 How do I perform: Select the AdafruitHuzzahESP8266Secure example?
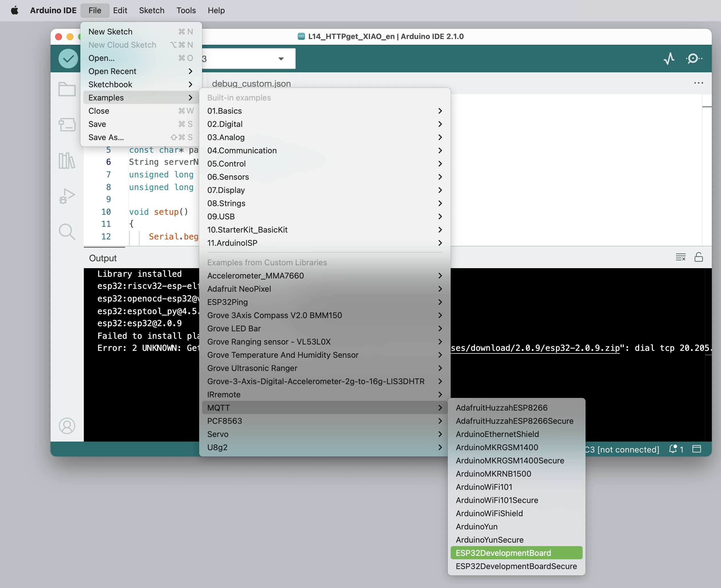pos(516,421)
